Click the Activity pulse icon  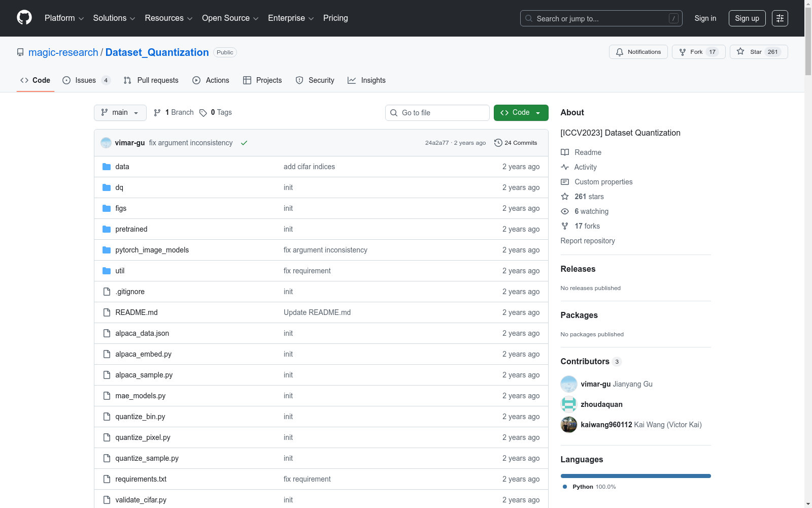pyautogui.click(x=565, y=167)
